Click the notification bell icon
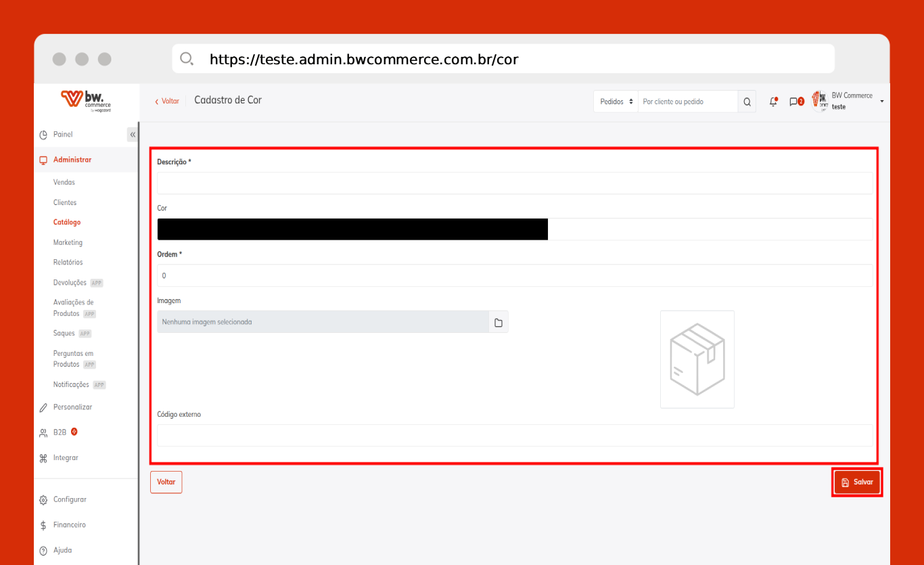924x565 pixels. pos(773,101)
